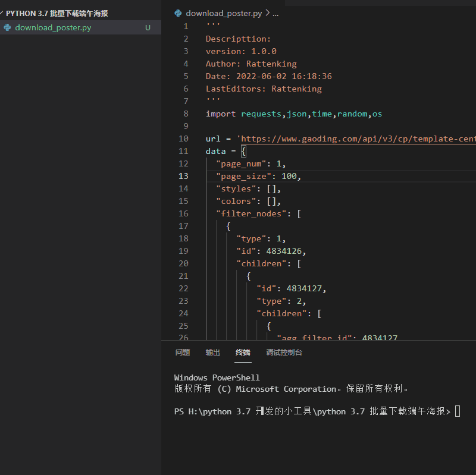Click the random module name on line 8
476x475 pixels.
352,114
